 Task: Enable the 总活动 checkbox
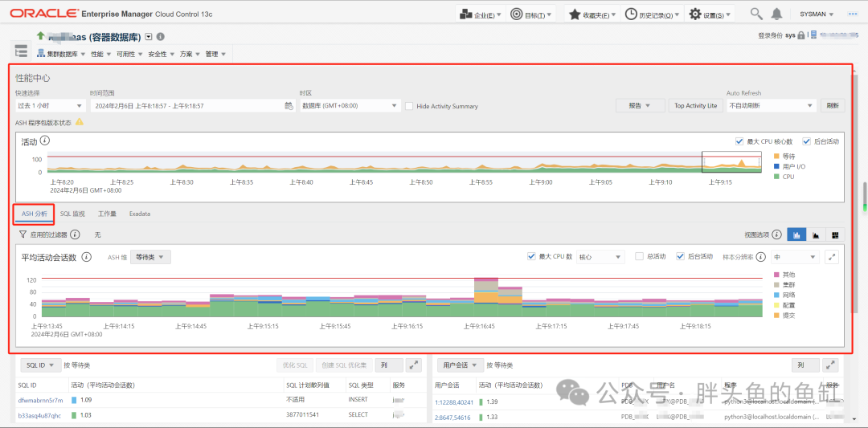click(x=639, y=257)
